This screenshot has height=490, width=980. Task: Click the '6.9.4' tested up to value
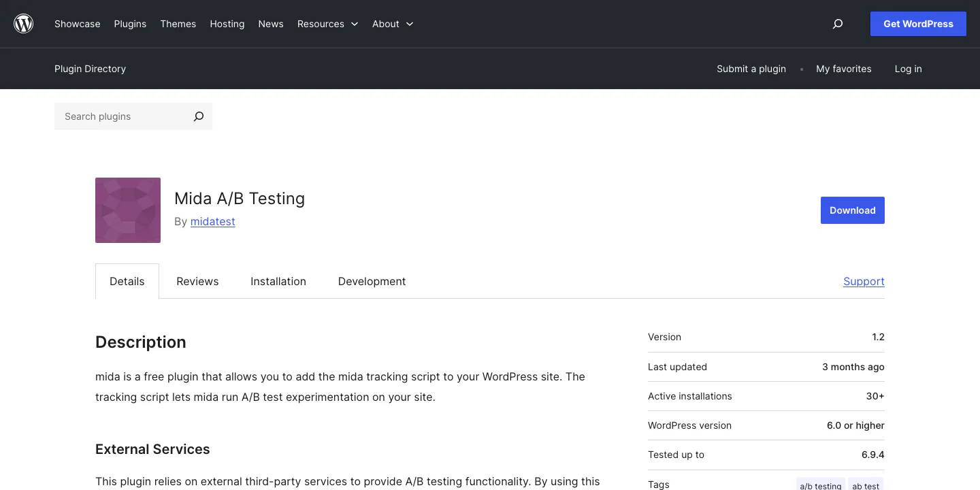(x=873, y=455)
